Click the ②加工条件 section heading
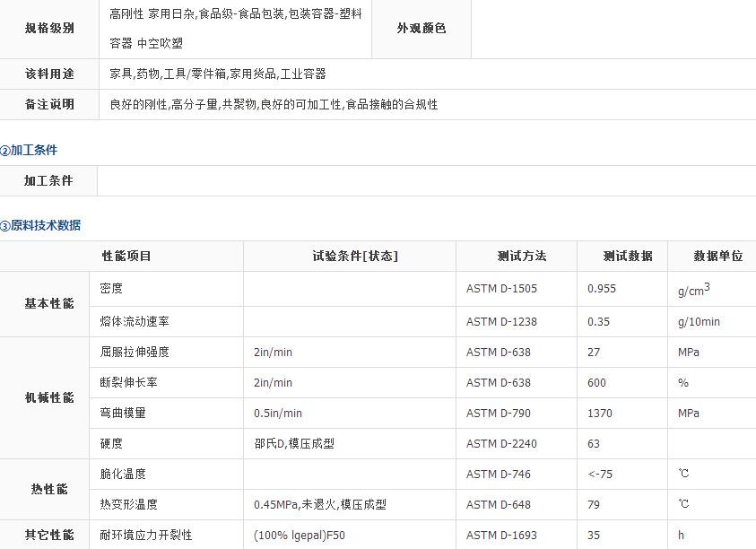This screenshot has height=549, width=756. pos(30,150)
